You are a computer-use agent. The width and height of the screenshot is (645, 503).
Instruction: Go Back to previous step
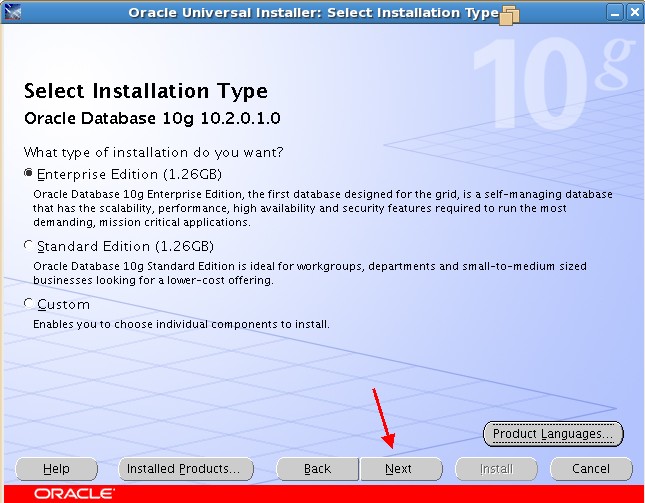pos(317,468)
